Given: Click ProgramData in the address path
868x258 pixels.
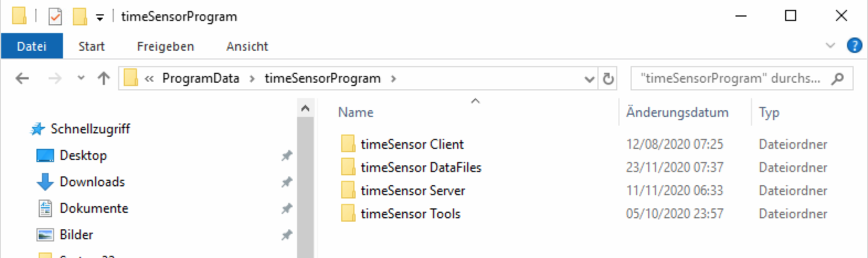Looking at the screenshot, I should click(200, 78).
